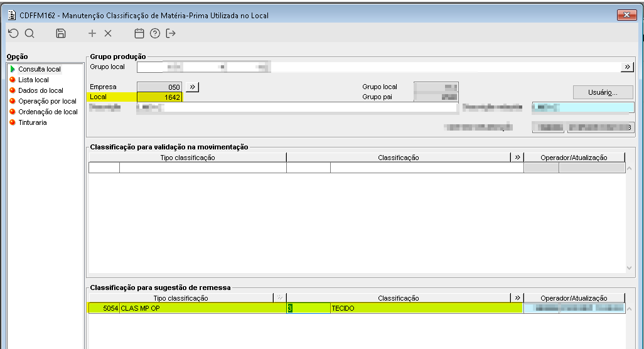Click the document icon in title bar

[13, 15]
